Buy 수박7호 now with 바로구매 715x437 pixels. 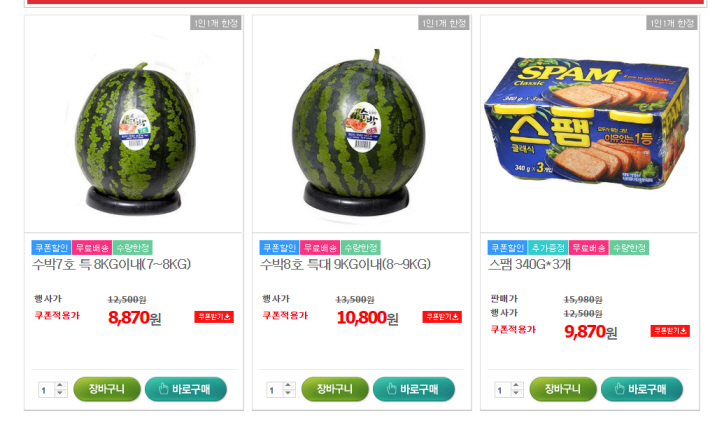tap(186, 389)
